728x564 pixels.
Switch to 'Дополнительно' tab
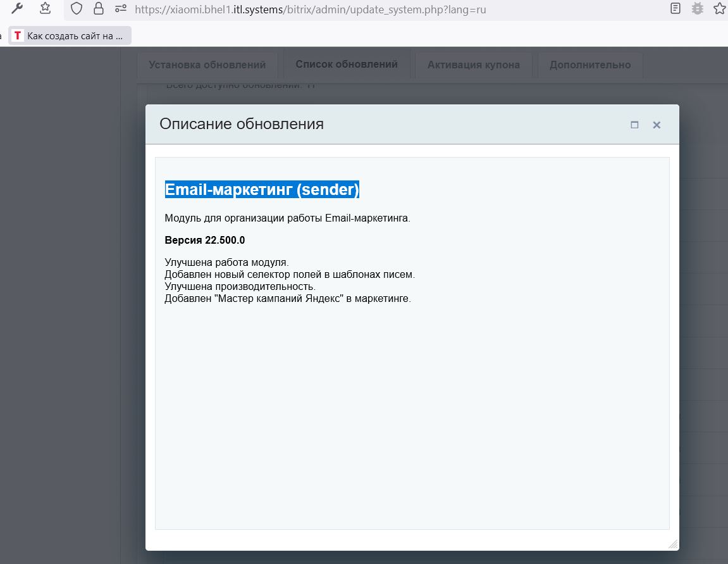(x=590, y=65)
